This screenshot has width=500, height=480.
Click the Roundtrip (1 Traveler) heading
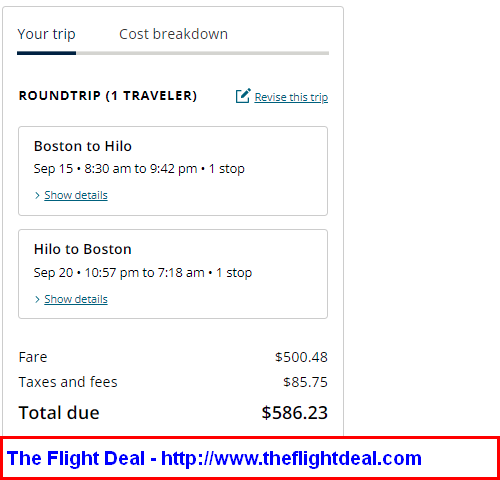tap(108, 96)
